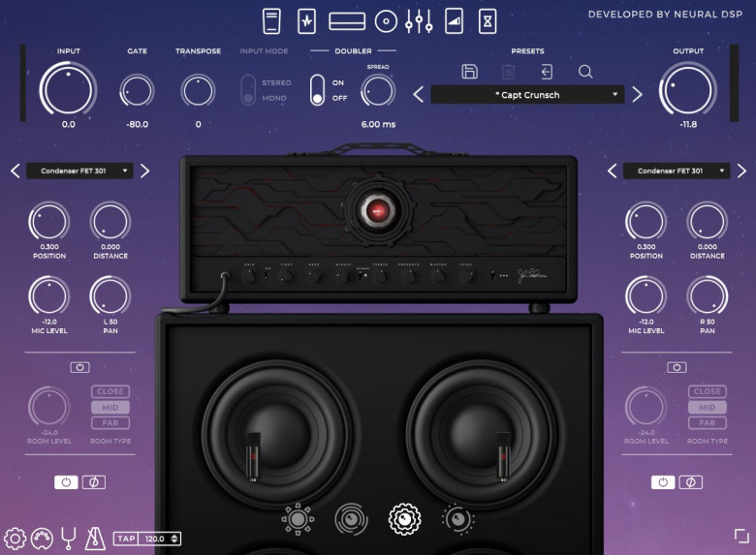Import a preset file icon
Viewport: 756px width, 555px height.
pyautogui.click(x=547, y=72)
